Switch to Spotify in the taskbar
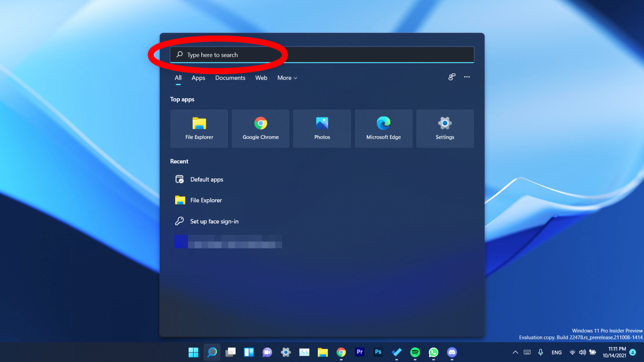Image resolution: width=644 pixels, height=362 pixels. (415, 352)
